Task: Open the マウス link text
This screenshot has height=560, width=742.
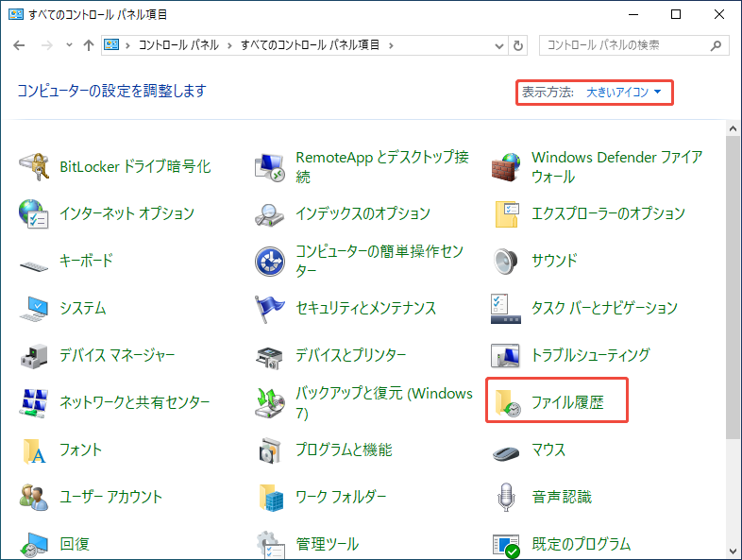Action: [x=548, y=450]
